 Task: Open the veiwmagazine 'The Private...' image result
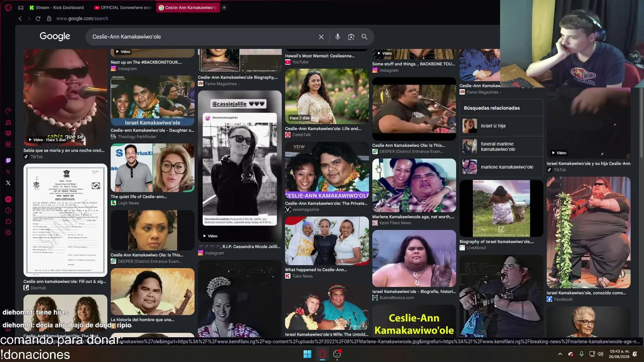[x=327, y=171]
